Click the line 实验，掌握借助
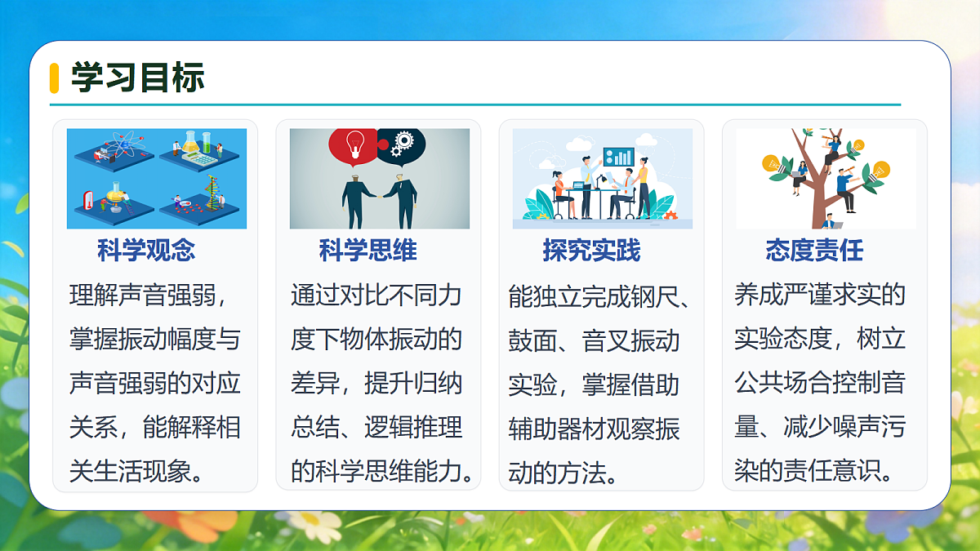The image size is (980, 551). [x=594, y=384]
